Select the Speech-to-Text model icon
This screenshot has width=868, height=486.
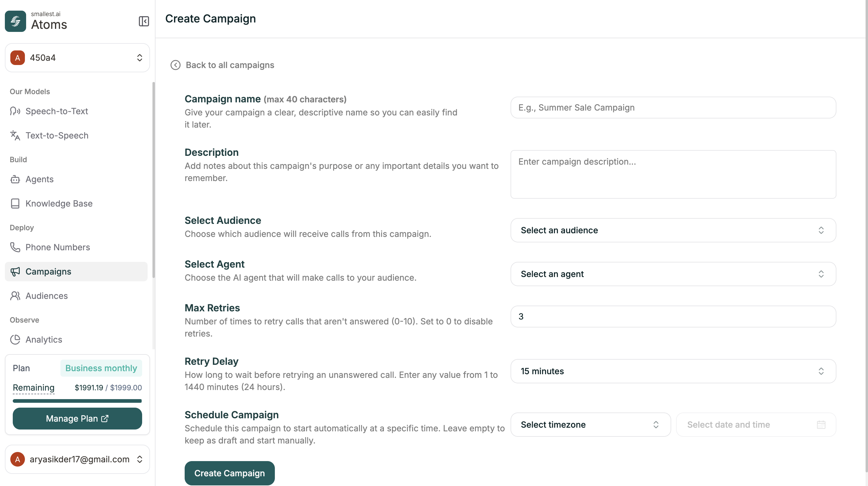(x=15, y=111)
